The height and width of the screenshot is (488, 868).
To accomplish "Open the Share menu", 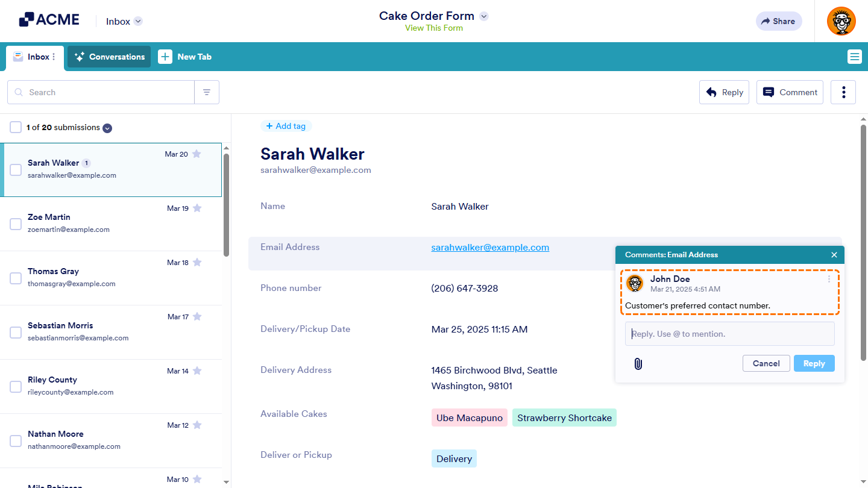I will coord(778,21).
